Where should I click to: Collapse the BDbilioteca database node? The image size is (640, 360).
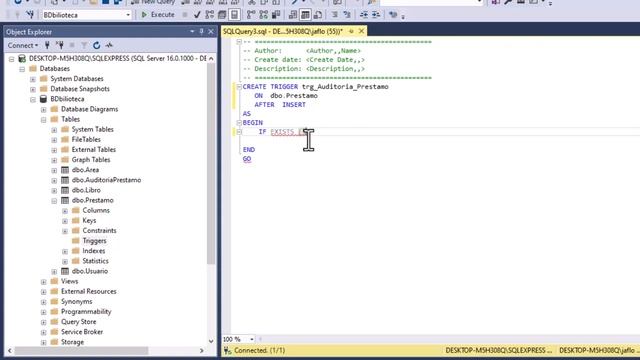point(33,100)
